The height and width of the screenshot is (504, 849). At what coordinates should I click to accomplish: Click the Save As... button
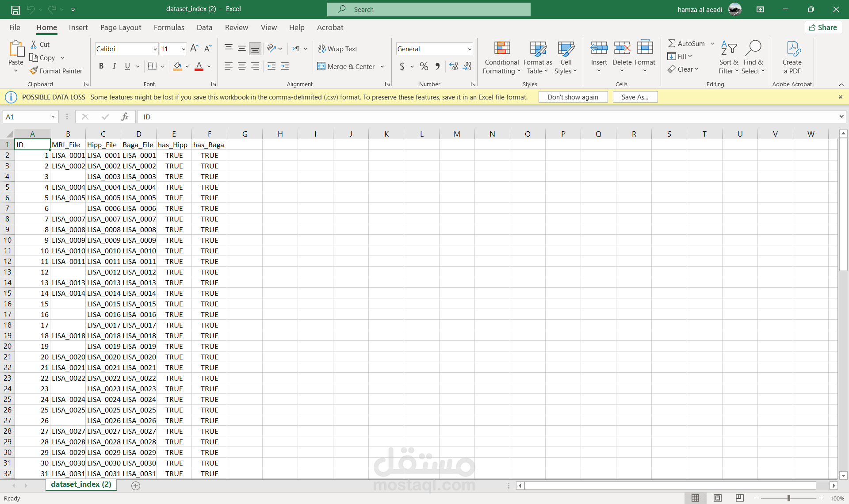click(635, 97)
